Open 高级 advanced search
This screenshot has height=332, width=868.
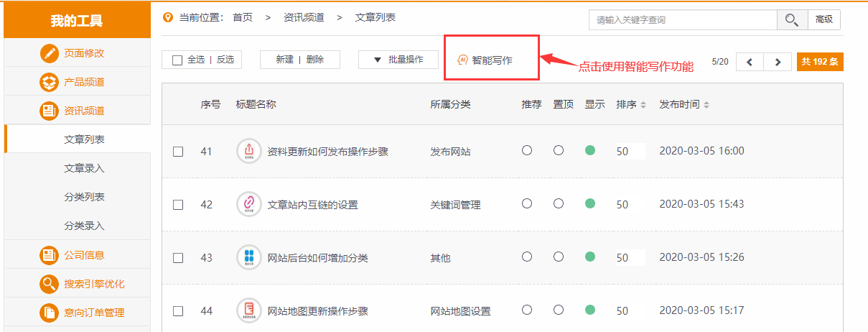tap(824, 20)
